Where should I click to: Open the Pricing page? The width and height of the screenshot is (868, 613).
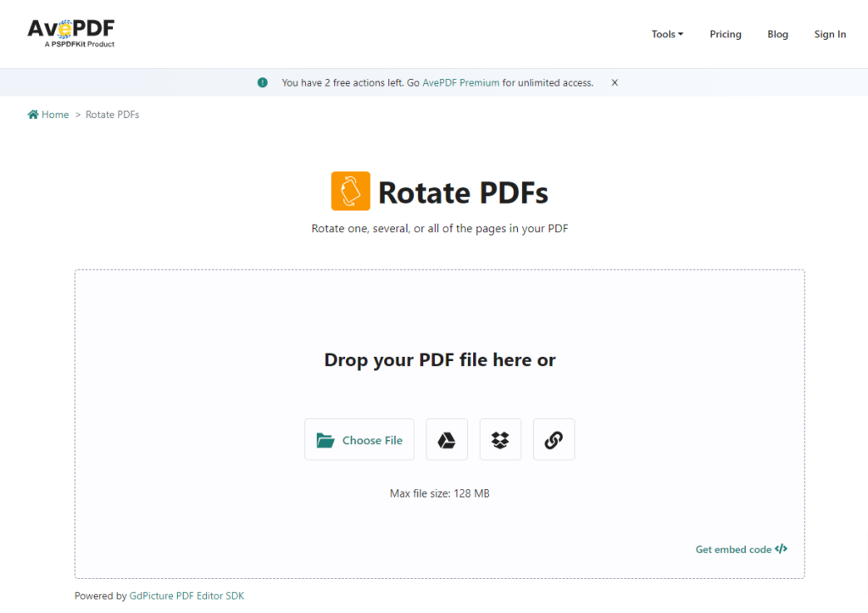725,34
